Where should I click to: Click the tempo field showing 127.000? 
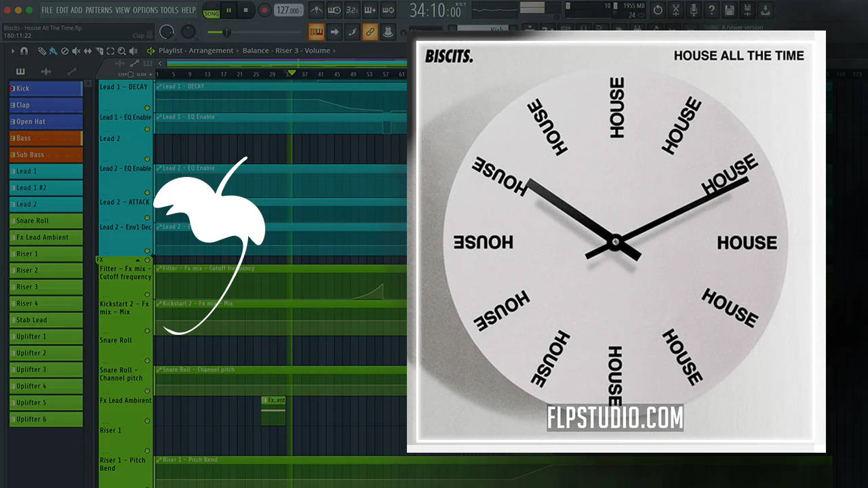point(289,10)
